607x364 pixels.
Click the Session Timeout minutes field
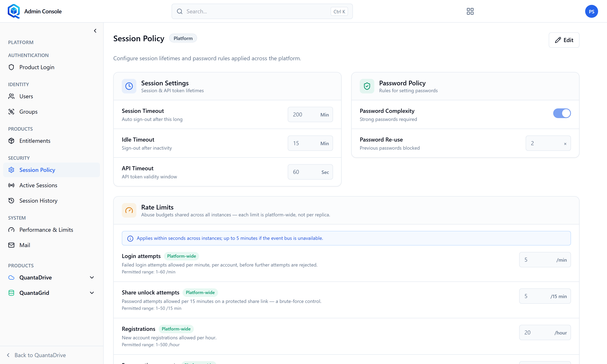310,114
